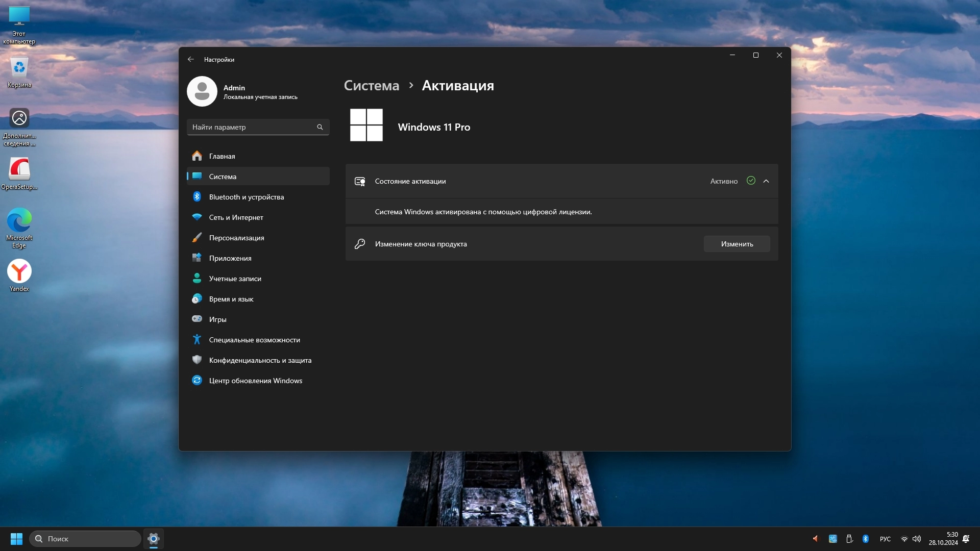Open the Приложения settings category
The width and height of the screenshot is (980, 551).
[230, 258]
